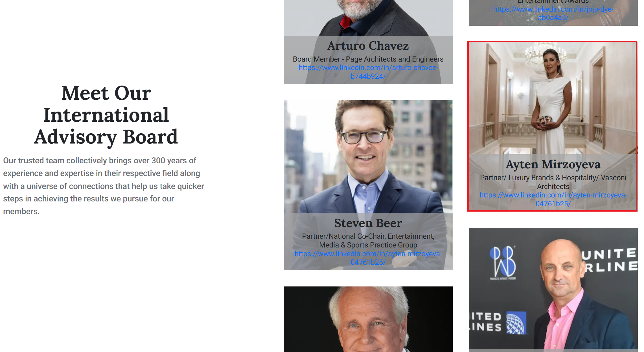The width and height of the screenshot is (644, 352).
Task: Open Arturo Chavez's LinkedIn profile link
Action: point(368,72)
